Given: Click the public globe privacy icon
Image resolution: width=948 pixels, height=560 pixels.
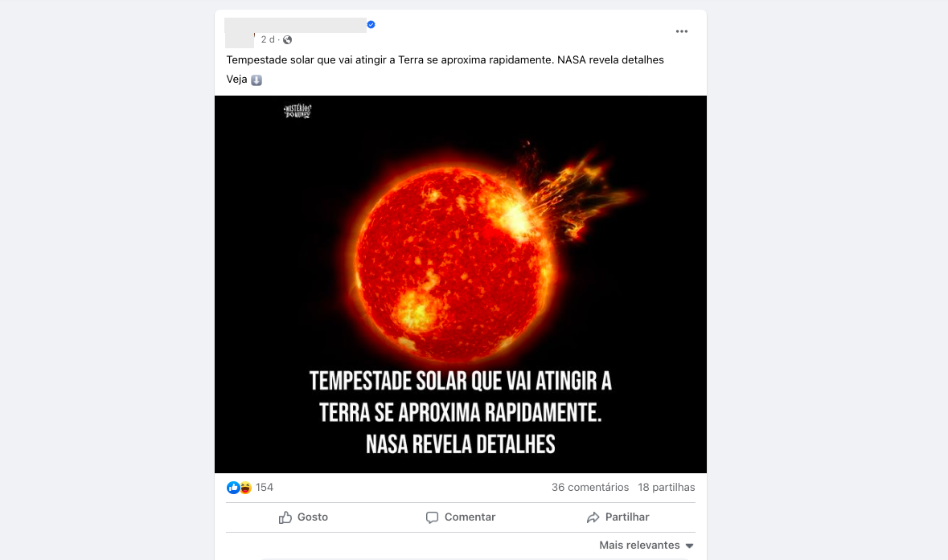Looking at the screenshot, I should pos(288,40).
